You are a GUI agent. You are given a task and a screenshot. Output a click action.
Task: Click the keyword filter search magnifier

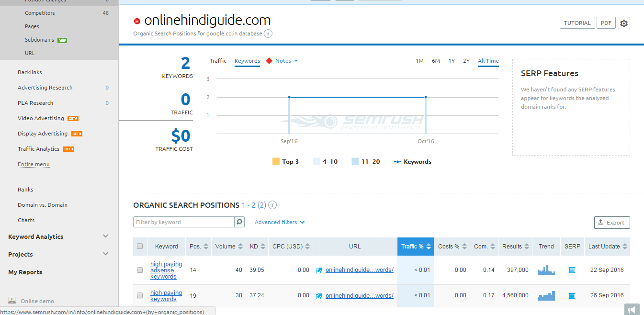tap(239, 222)
